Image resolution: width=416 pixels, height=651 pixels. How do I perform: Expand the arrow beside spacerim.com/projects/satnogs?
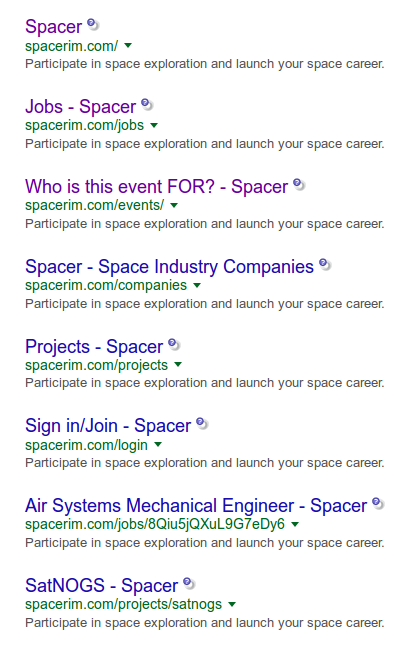pyautogui.click(x=232, y=604)
